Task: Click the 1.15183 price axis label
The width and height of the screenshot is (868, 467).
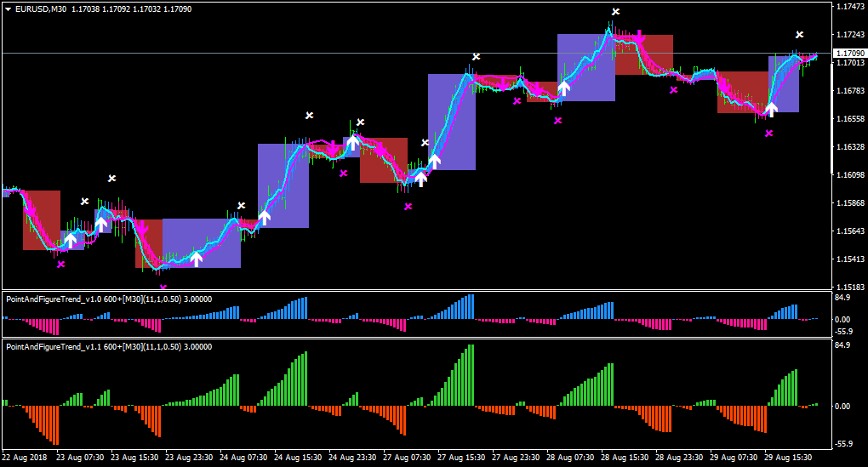Action: click(850, 288)
